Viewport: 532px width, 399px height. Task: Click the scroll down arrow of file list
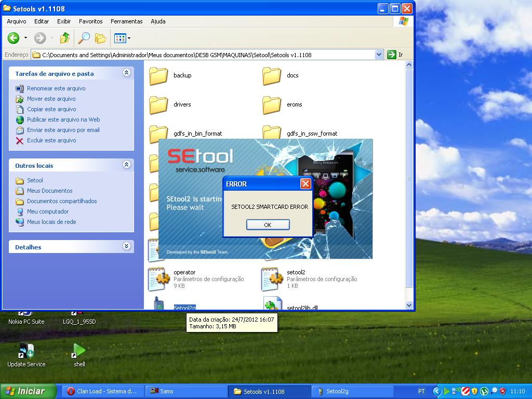click(x=409, y=305)
